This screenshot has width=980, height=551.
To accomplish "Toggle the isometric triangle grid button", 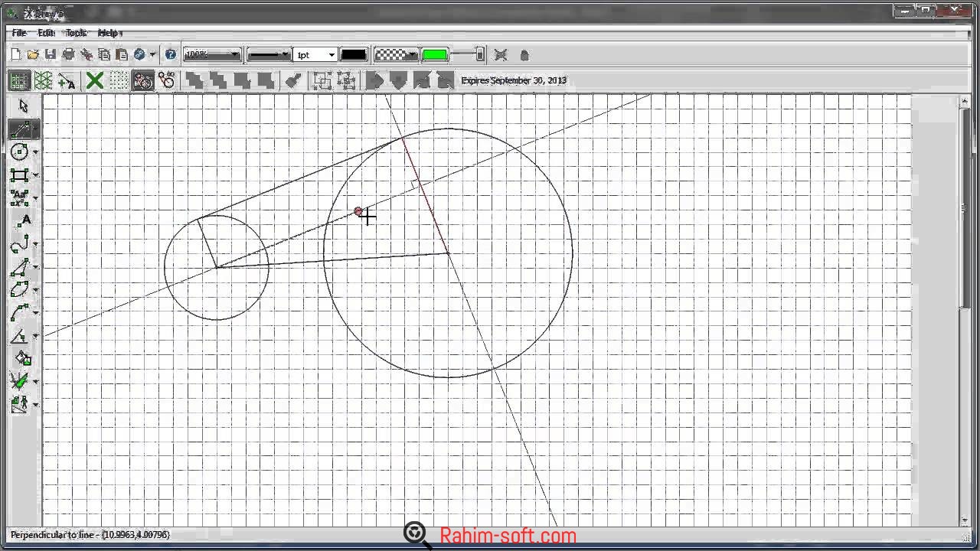I will pos(44,80).
